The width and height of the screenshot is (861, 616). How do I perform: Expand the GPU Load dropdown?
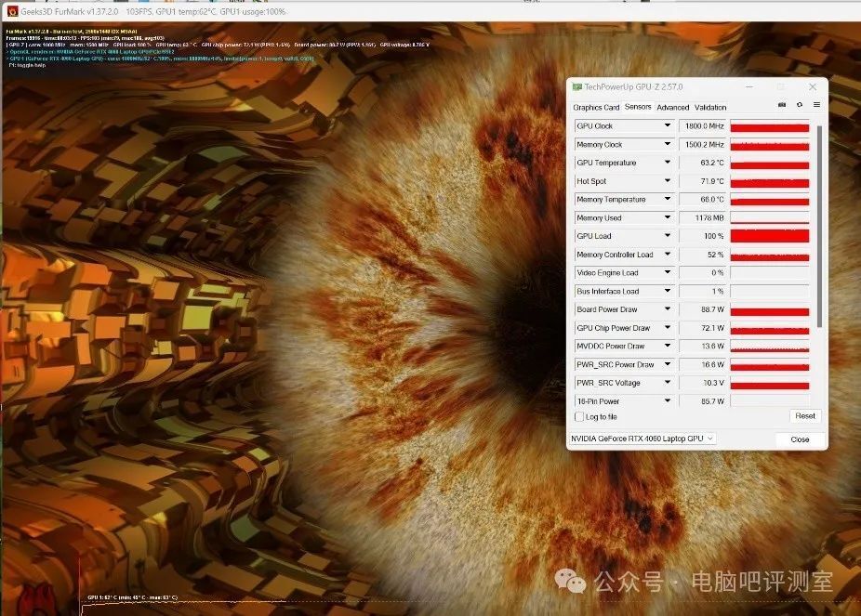pyautogui.click(x=668, y=236)
